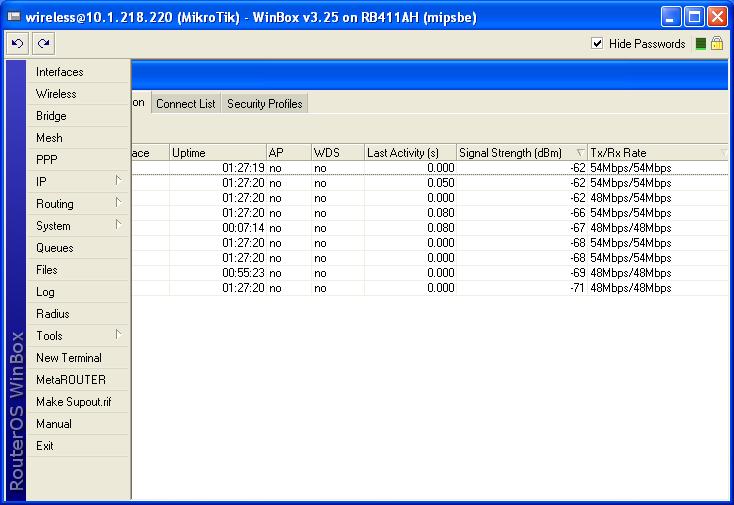Open the Wireless menu
734x505 pixels.
point(78,94)
